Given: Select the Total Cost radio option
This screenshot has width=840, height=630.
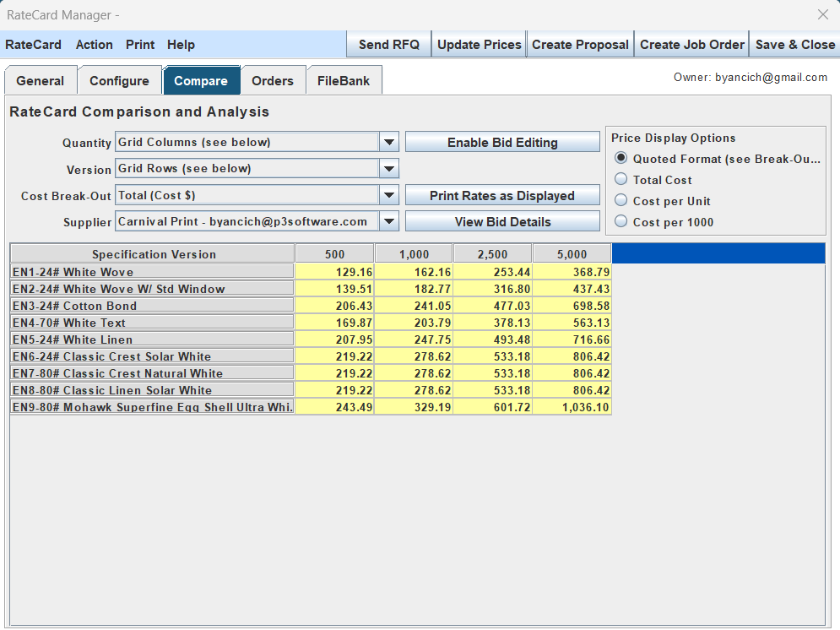Looking at the screenshot, I should [621, 180].
